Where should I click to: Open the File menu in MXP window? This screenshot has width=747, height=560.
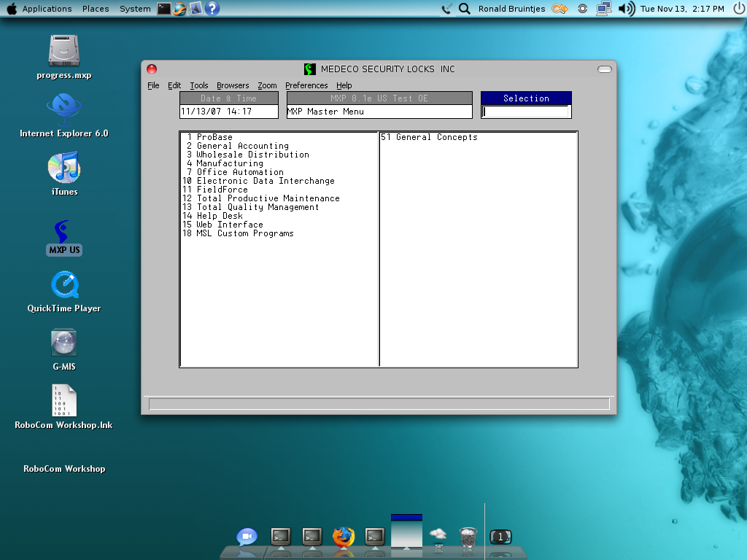[x=153, y=85]
